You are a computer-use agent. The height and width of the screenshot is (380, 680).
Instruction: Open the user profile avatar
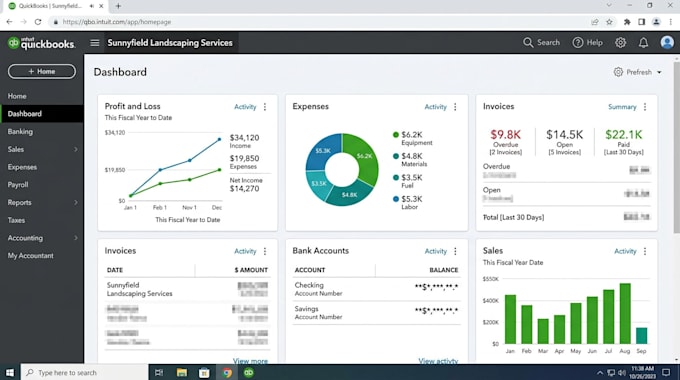coord(667,43)
